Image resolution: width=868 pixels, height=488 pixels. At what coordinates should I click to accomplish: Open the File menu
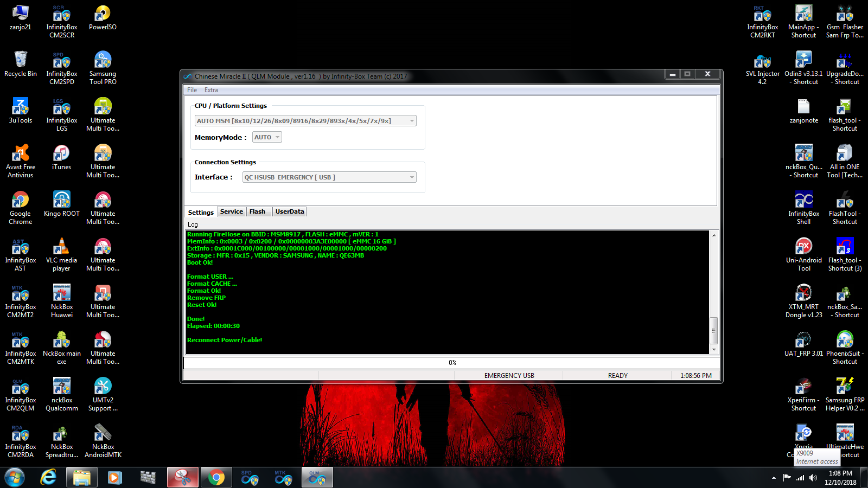[x=192, y=90]
